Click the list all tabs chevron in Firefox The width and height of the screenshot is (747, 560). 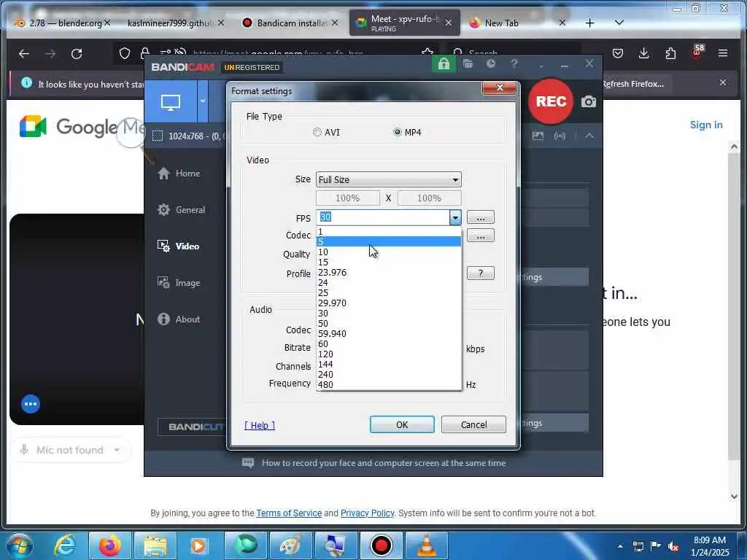619,23
